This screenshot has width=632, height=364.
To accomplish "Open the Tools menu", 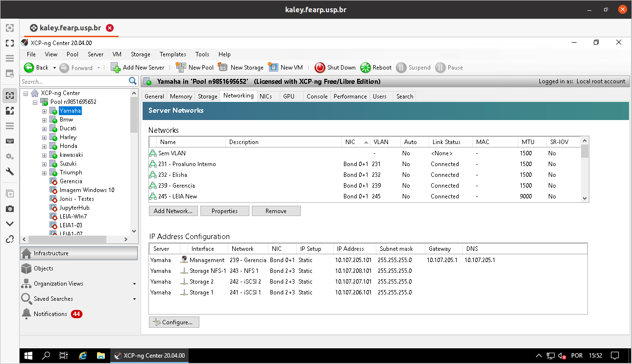I will click(x=202, y=54).
